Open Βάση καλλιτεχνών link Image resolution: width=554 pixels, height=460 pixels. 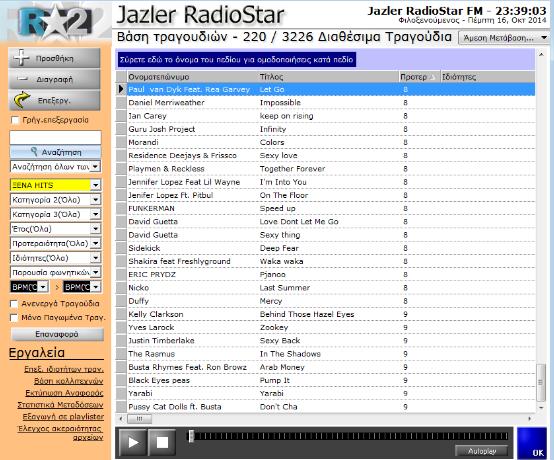[69, 381]
